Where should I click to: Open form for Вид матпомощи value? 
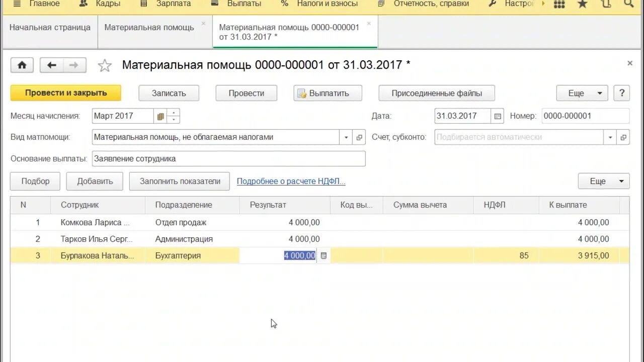click(359, 137)
